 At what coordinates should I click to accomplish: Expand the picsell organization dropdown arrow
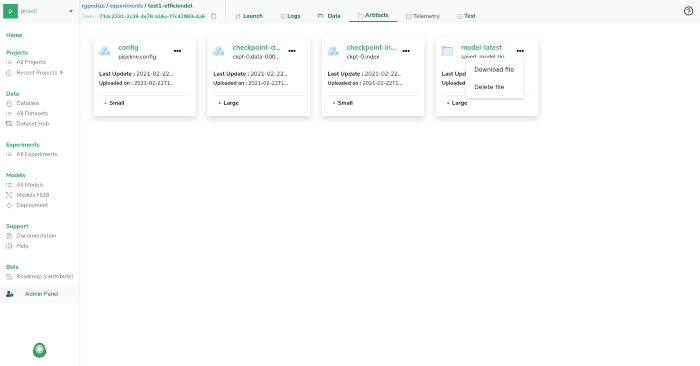pyautogui.click(x=71, y=11)
